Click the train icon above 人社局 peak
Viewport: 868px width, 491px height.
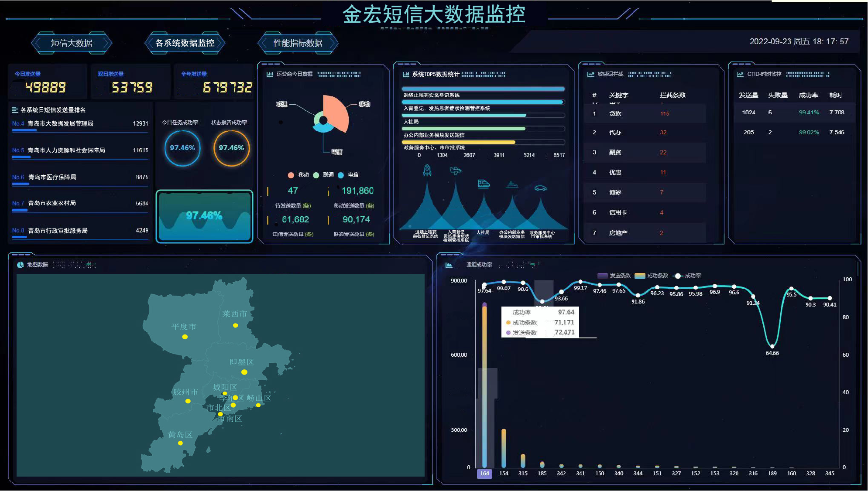point(484,184)
